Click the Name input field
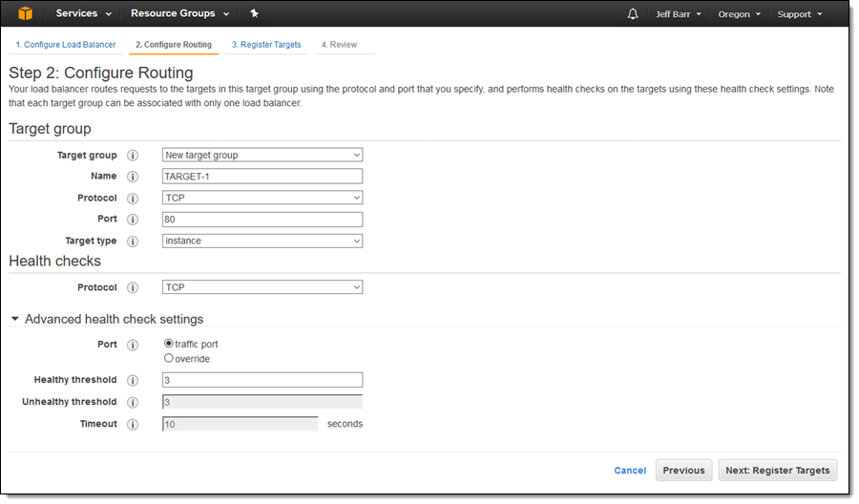 262,176
